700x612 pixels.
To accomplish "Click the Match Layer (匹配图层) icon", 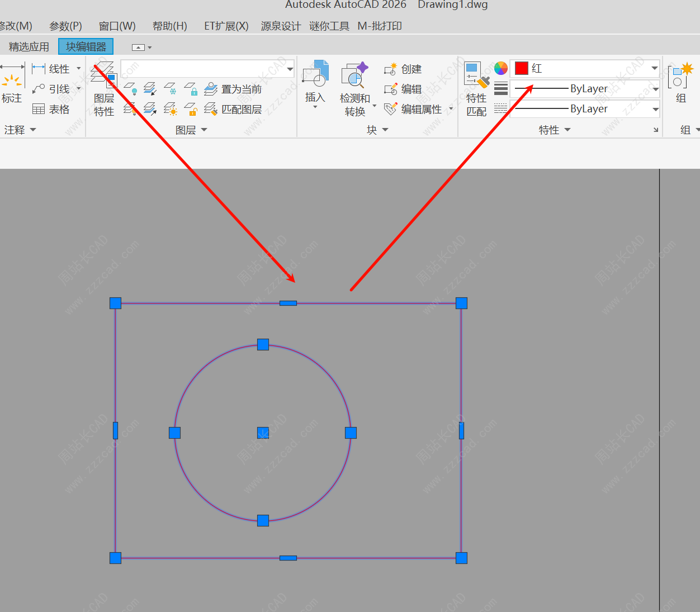I will pos(210,109).
